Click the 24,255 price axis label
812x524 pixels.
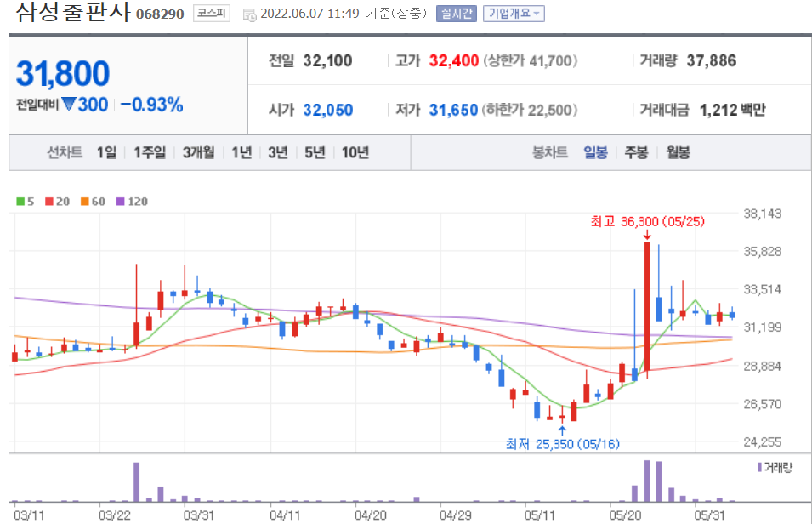[x=763, y=442]
